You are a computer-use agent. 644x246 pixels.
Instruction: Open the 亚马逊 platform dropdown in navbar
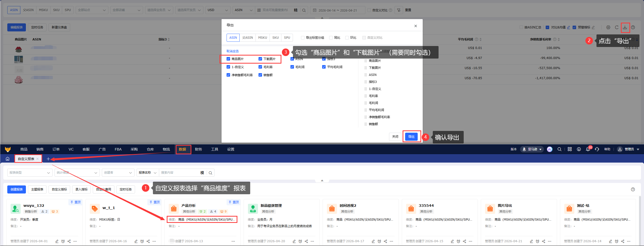pos(532,149)
